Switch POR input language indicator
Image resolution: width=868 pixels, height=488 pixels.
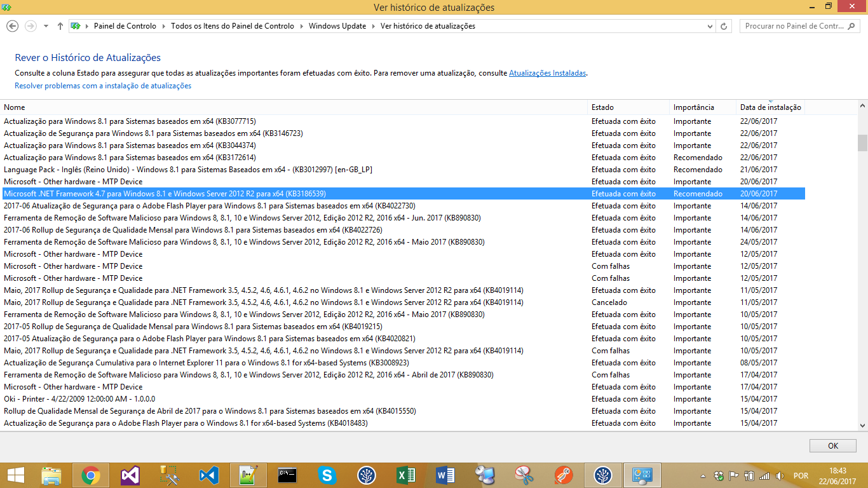pos(801,475)
